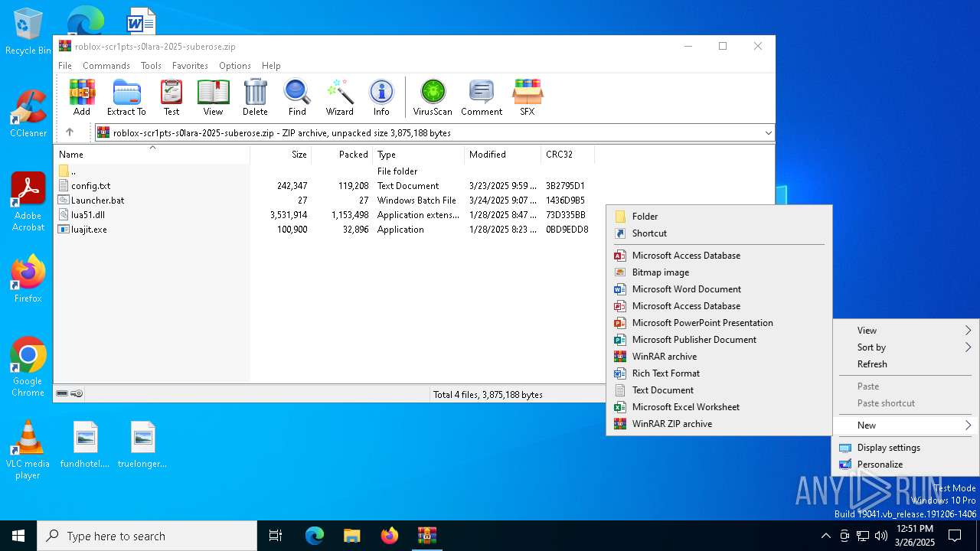The width and height of the screenshot is (980, 551).
Task: Launch the Wizard wand icon
Action: (x=339, y=97)
